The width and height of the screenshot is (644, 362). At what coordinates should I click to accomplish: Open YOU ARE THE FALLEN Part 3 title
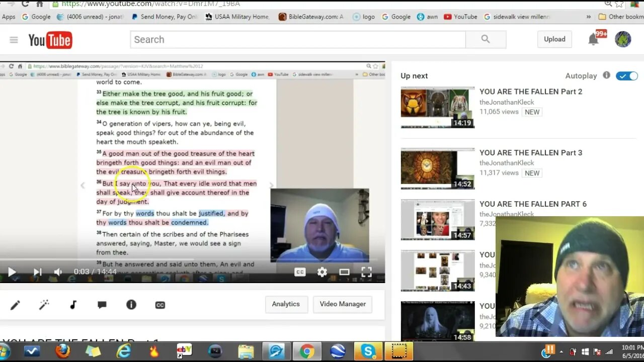coord(531,153)
